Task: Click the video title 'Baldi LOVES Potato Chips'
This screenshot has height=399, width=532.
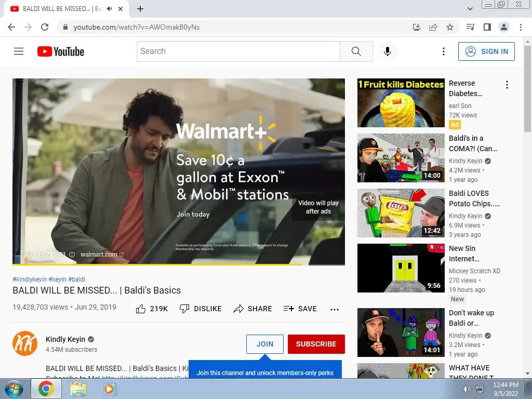Action: pyautogui.click(x=474, y=198)
